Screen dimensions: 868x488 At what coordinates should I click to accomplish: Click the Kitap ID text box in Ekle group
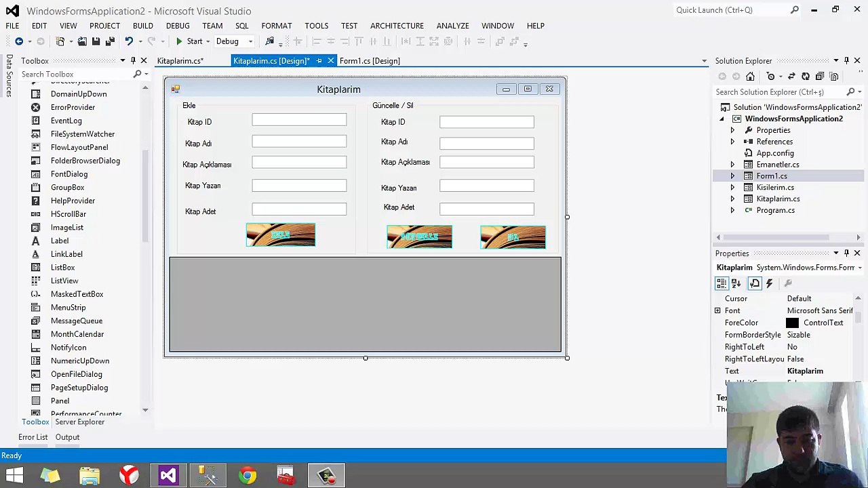click(x=299, y=120)
